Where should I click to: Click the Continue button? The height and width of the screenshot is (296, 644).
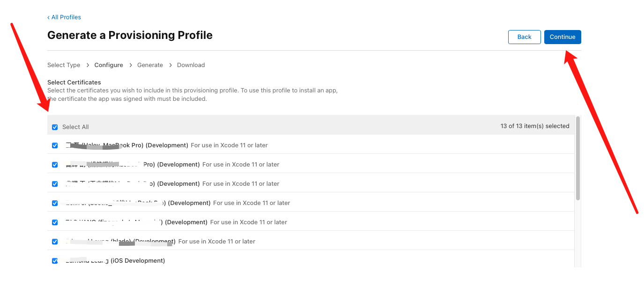pos(563,37)
